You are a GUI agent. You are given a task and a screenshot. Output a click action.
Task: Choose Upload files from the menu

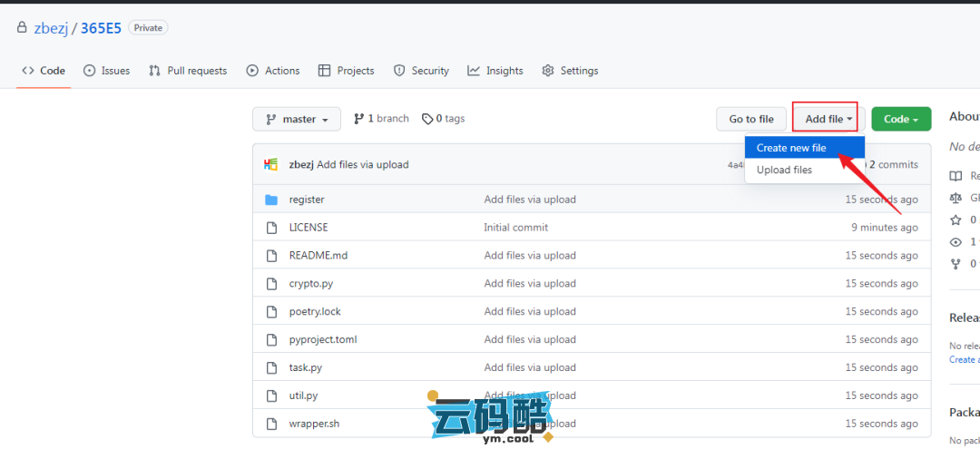pyautogui.click(x=784, y=170)
